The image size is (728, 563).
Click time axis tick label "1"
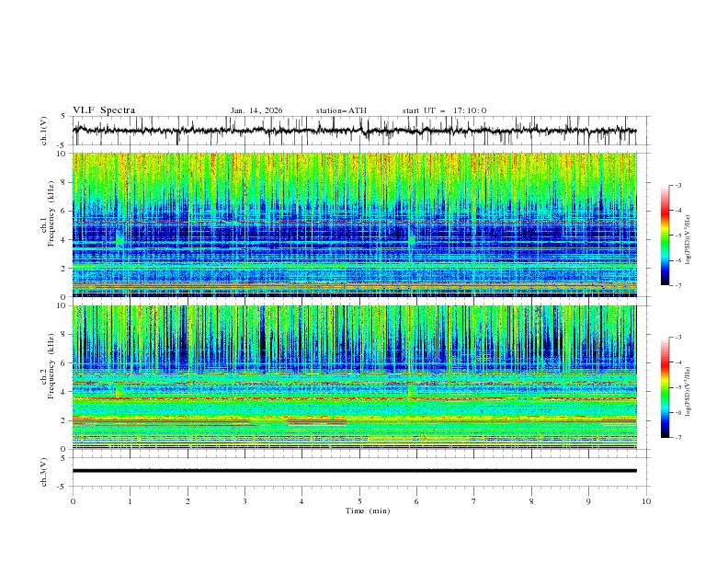point(130,501)
